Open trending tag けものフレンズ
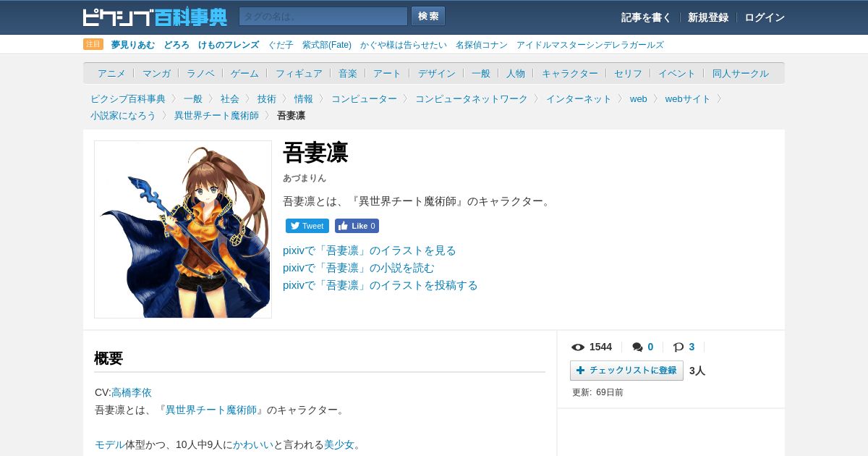The width and height of the screenshot is (868, 456). [x=229, y=45]
